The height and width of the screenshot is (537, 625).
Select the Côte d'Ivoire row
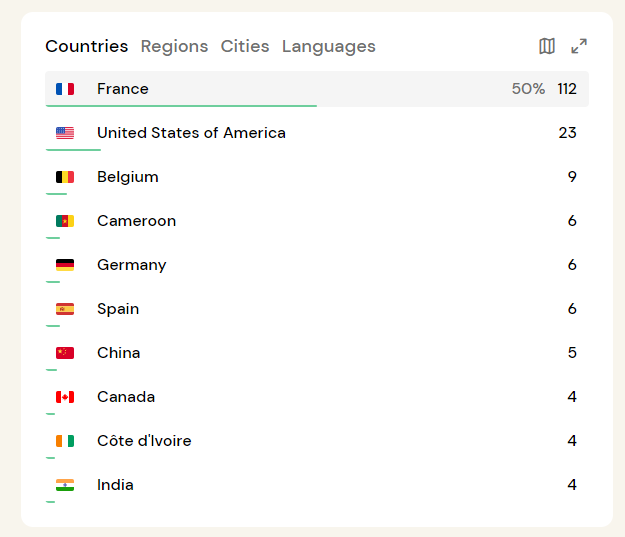[x=144, y=441]
